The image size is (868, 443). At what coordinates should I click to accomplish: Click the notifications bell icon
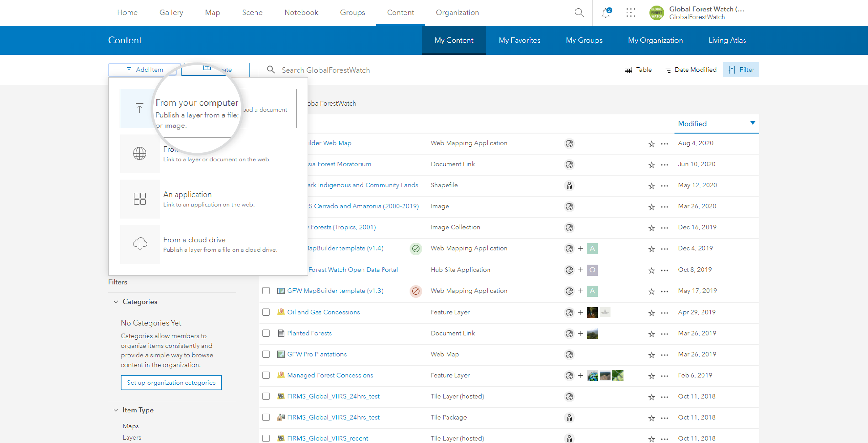(605, 12)
